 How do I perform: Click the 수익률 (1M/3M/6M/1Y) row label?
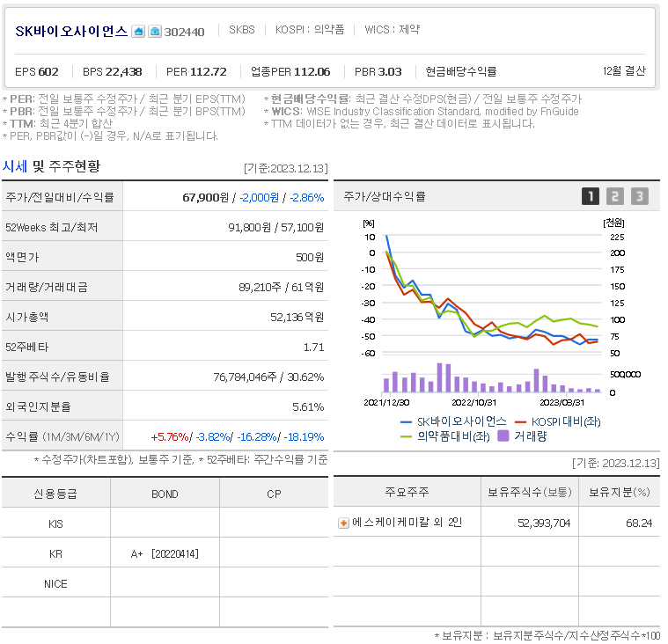pyautogui.click(x=62, y=437)
